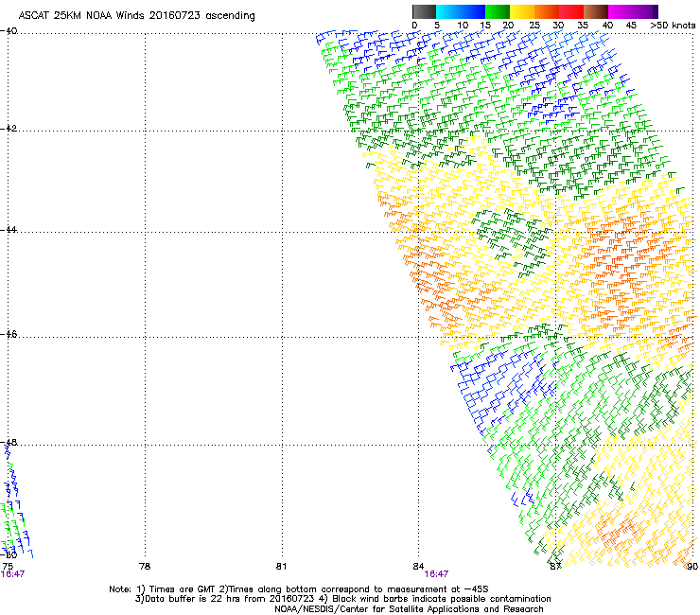The width and height of the screenshot is (700, 615).
Task: Click the longitude axis label '87'
Action: coord(555,567)
